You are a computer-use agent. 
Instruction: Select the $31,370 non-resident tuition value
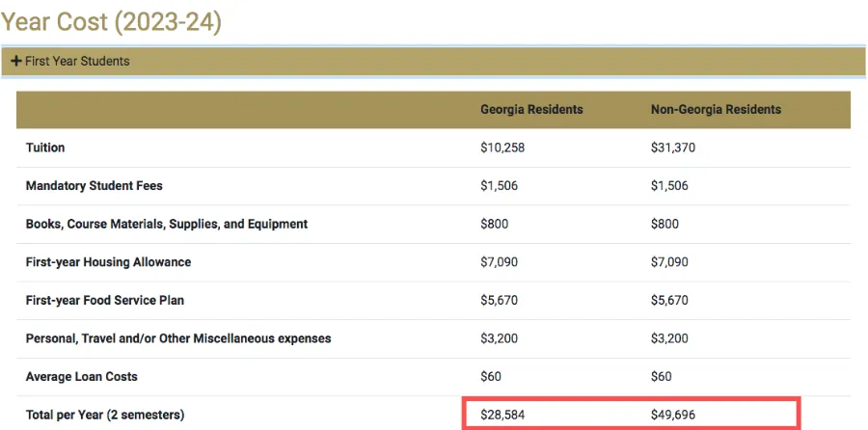pos(673,148)
